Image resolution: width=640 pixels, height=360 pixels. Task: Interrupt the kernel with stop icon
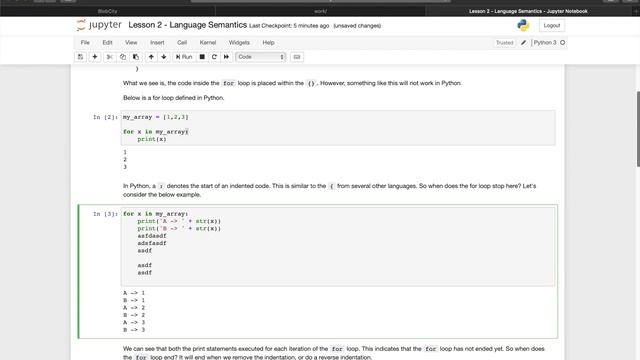[202, 57]
